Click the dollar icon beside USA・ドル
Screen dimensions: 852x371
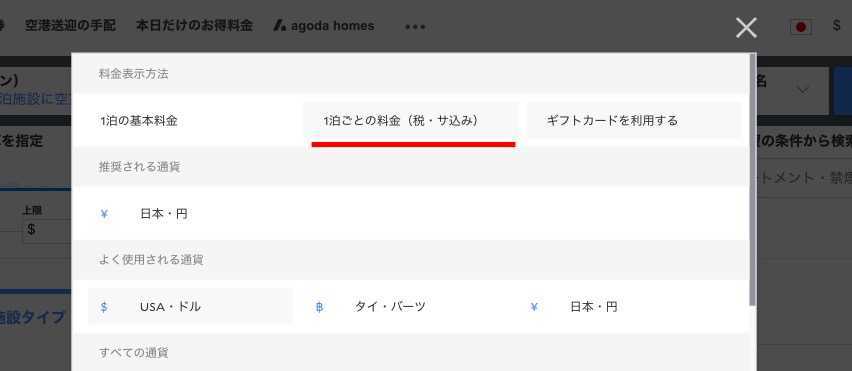coord(104,307)
